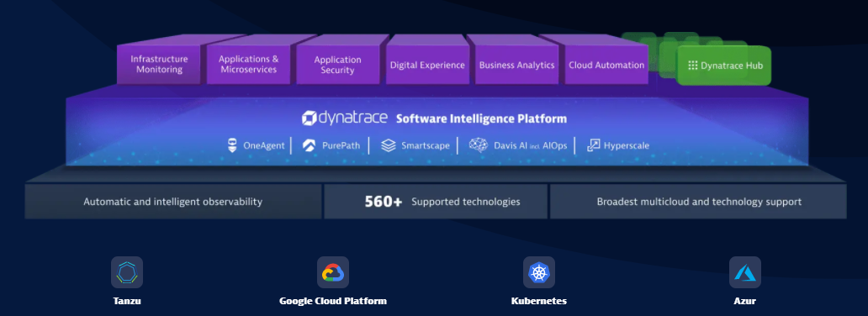
Task: Open the Application Security block
Action: tap(337, 65)
